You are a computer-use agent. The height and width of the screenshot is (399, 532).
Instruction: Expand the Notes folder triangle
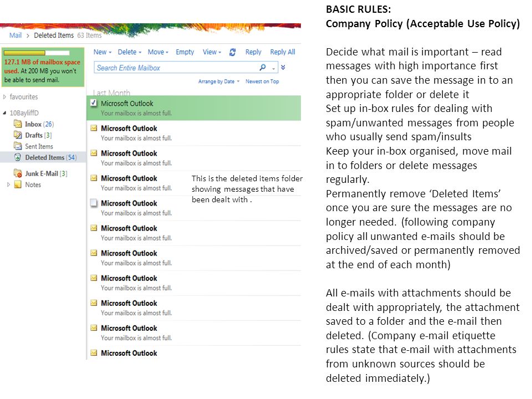[8, 185]
